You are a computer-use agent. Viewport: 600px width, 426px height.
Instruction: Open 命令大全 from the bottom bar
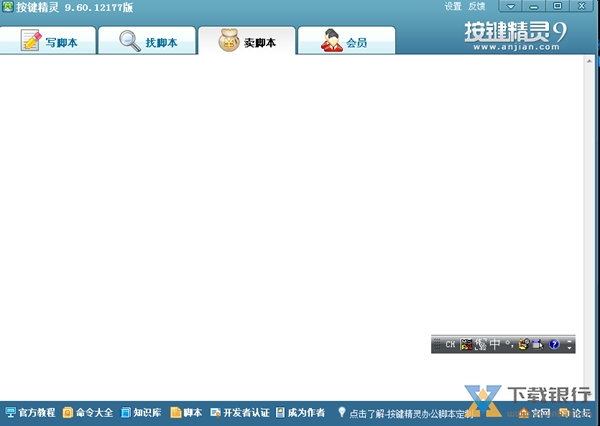(x=88, y=413)
